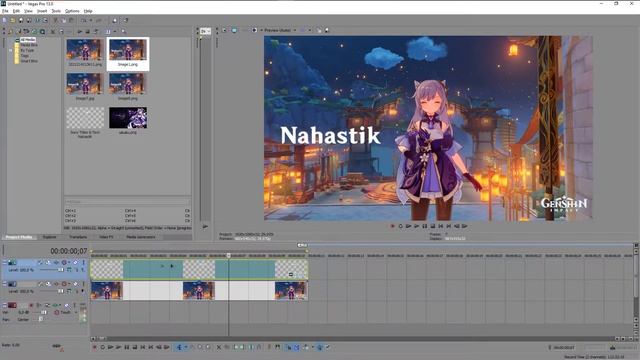Viewport: 640px width, 360px height.
Task: Split the event at the cursor
Action: click(x=251, y=347)
